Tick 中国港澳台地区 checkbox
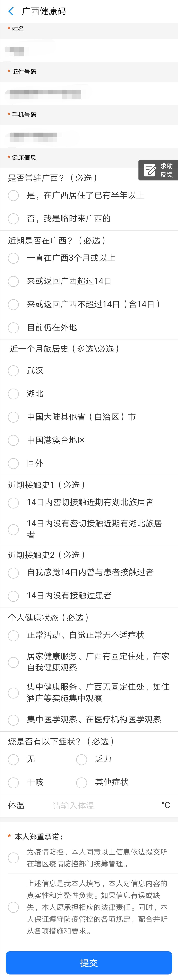Screen dimensions: 178x980 [13, 441]
